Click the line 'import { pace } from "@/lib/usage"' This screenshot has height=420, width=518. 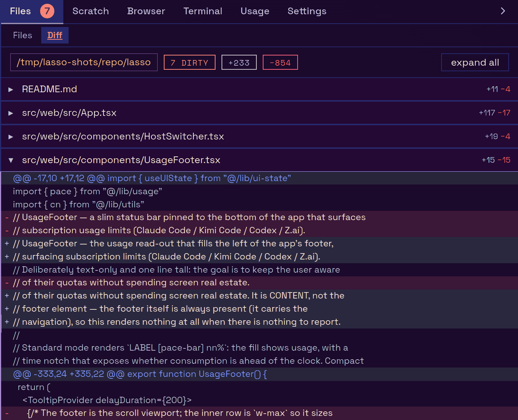click(259, 191)
